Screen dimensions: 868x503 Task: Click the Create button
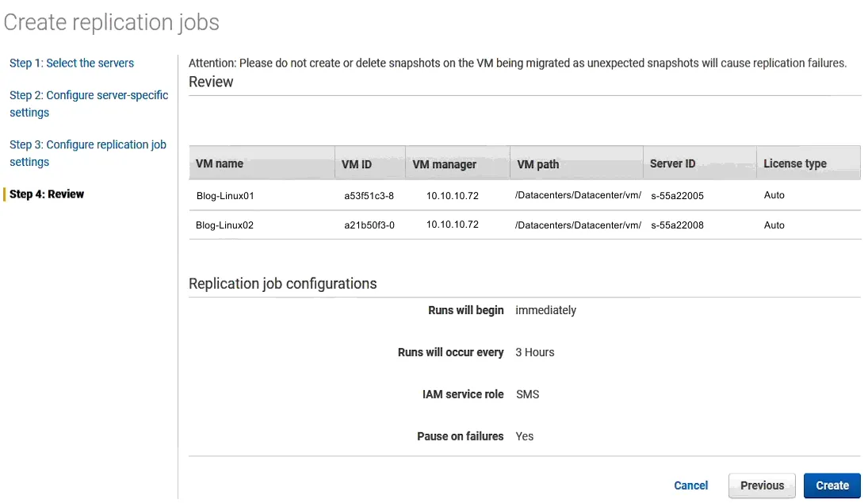[x=832, y=486]
